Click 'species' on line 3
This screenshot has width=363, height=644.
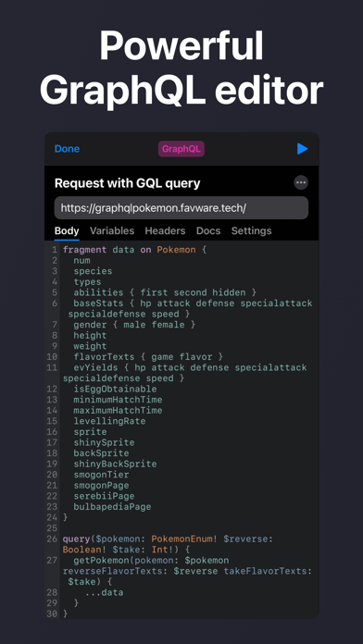[93, 271]
